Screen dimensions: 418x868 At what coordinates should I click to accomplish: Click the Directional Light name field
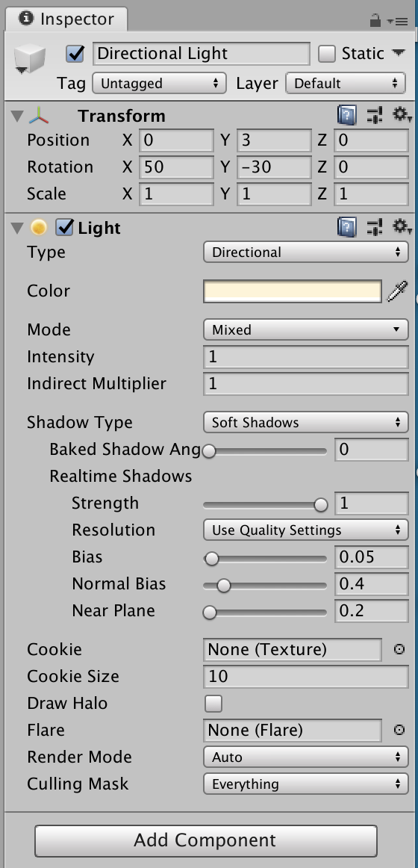pos(202,54)
